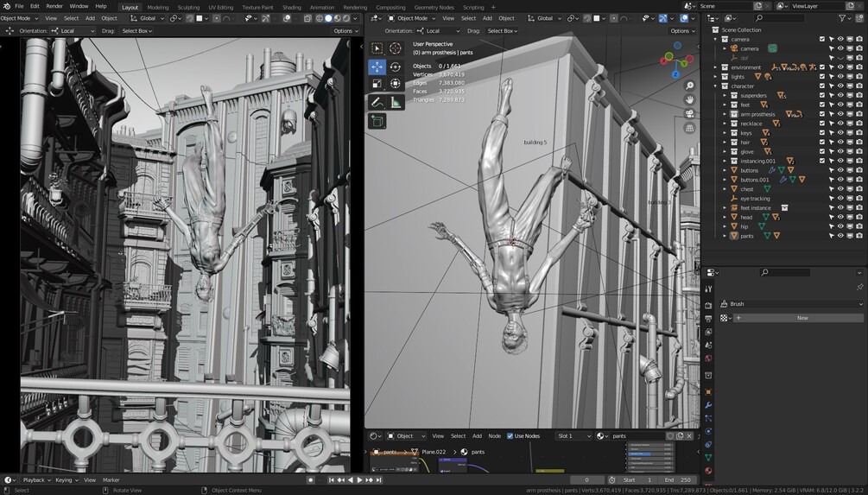This screenshot has height=495, width=868.
Task: Click the zoom view gizmo button
Action: click(x=690, y=86)
